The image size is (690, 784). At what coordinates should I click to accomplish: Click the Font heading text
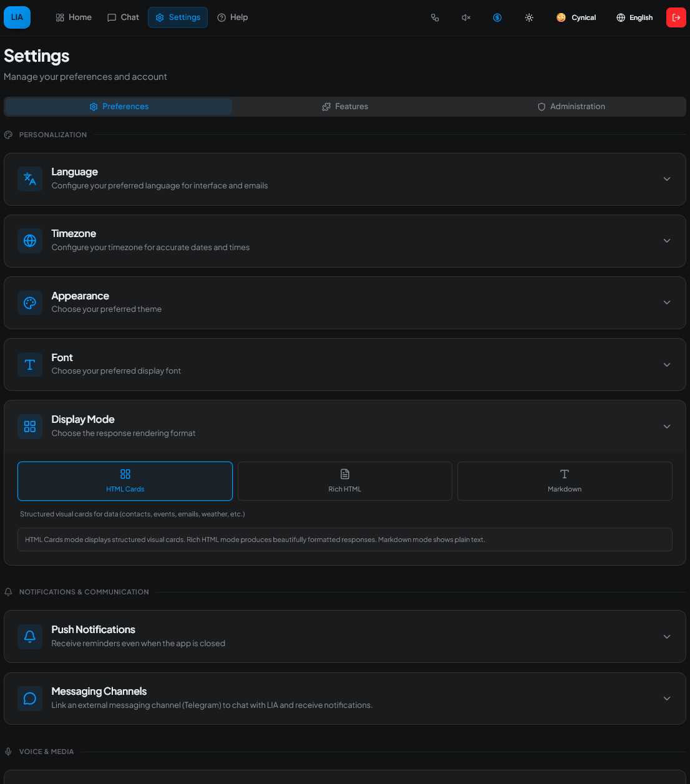62,358
